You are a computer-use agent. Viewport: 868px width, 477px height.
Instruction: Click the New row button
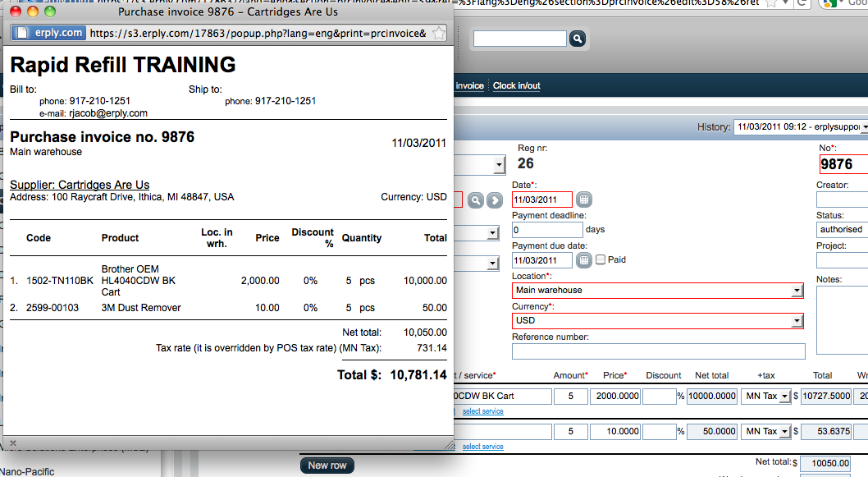pyautogui.click(x=327, y=466)
